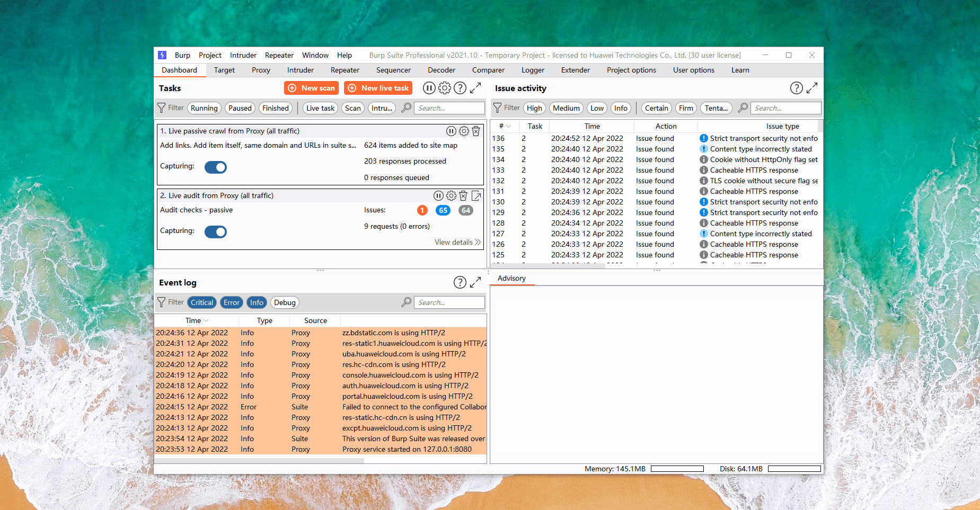Expand the Issue activity panel
980x510 pixels.
(x=812, y=88)
